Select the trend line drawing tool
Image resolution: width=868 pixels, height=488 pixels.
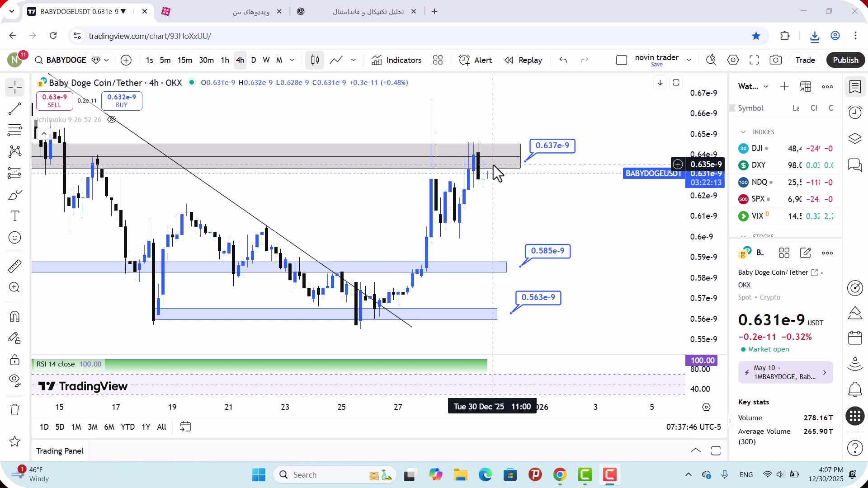[x=14, y=108]
